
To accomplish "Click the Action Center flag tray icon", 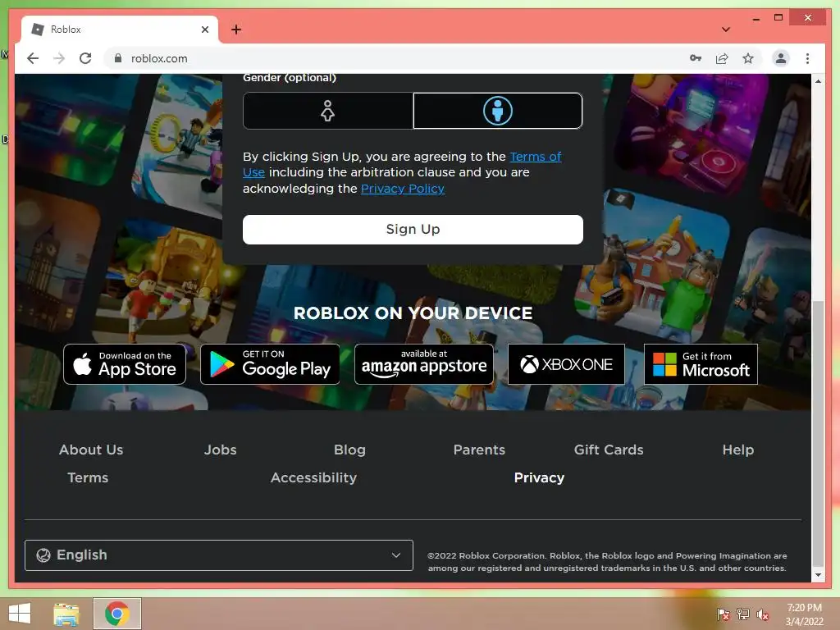I will pos(724,614).
